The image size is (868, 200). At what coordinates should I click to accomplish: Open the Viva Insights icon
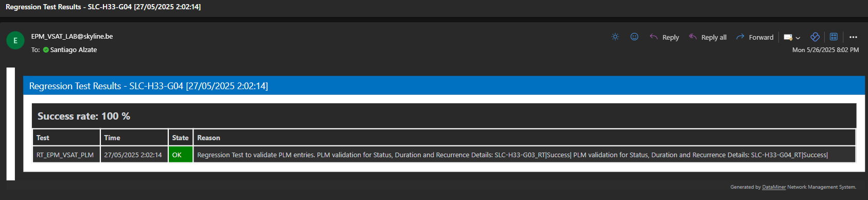click(x=815, y=37)
